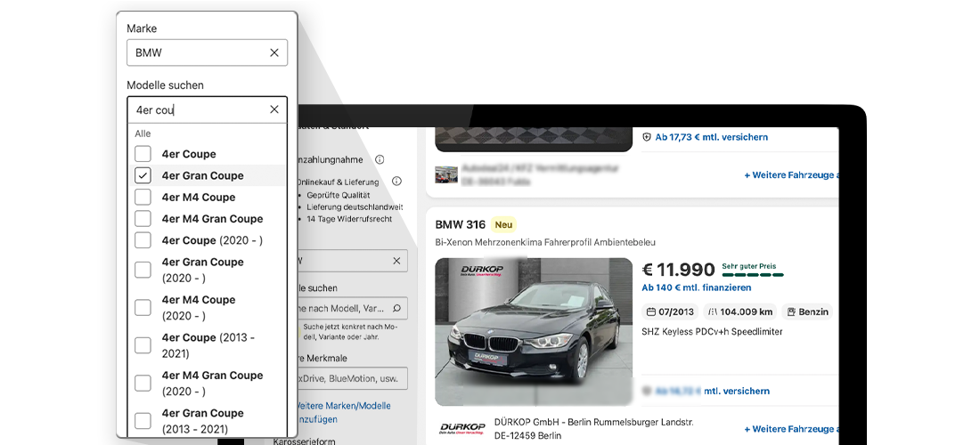Clear the BMW brand field with the X
This screenshot has height=445, width=980.
click(274, 53)
